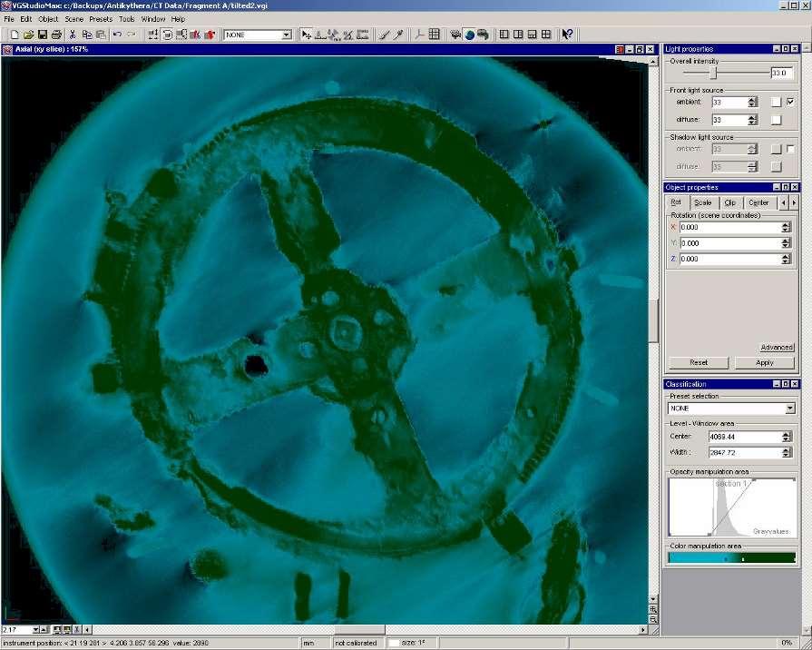Click the coordinate axes icon in toolbar
The image size is (812, 650).
coord(419,34)
